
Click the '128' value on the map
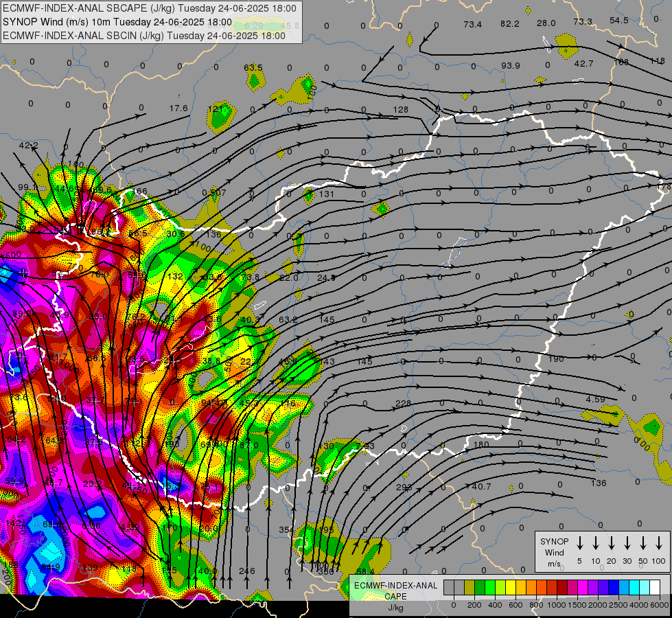401,110
